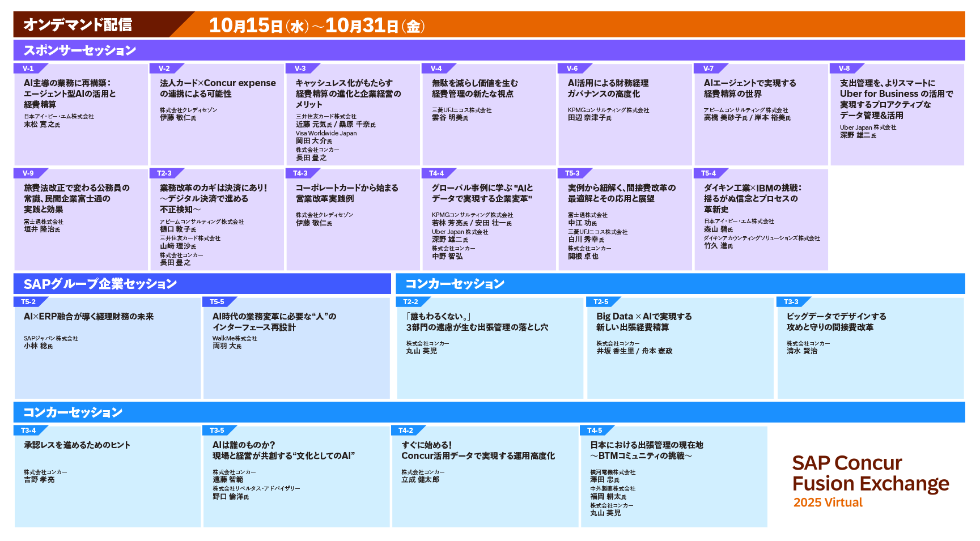Open the Big Data × AI 出張経費精算 session title
The width and height of the screenshot is (980, 541).
643,322
